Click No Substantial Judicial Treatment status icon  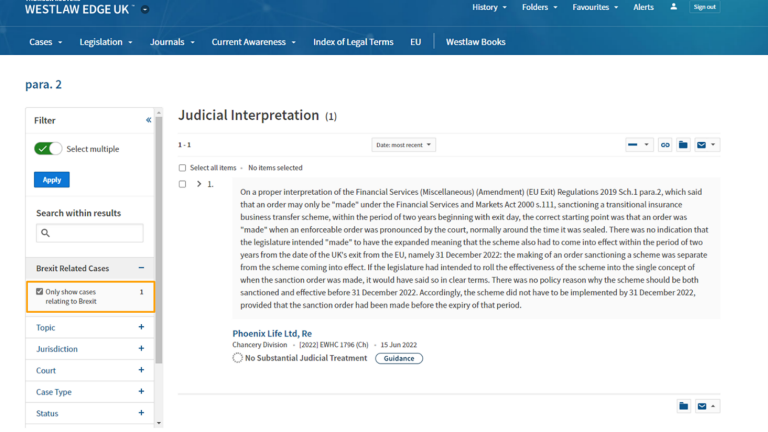[x=238, y=358]
